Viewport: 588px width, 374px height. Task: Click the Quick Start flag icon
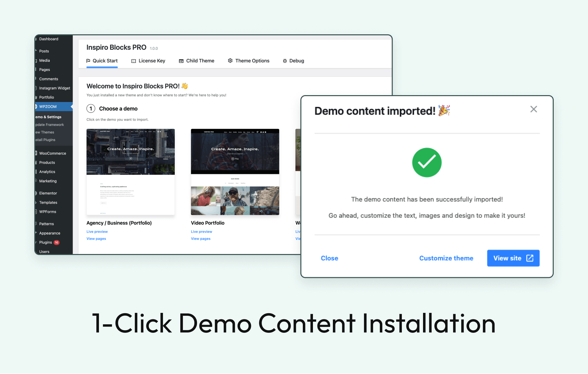[x=88, y=61]
